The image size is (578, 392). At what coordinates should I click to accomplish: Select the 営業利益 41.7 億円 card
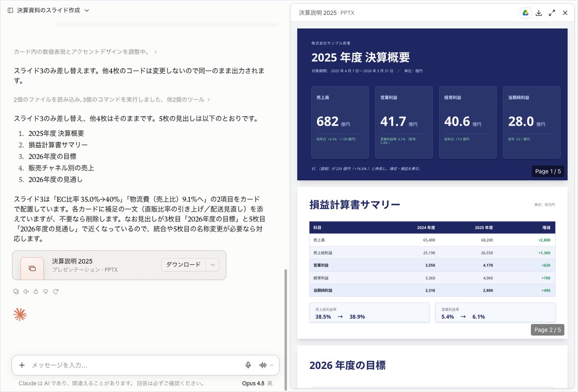[404, 122]
